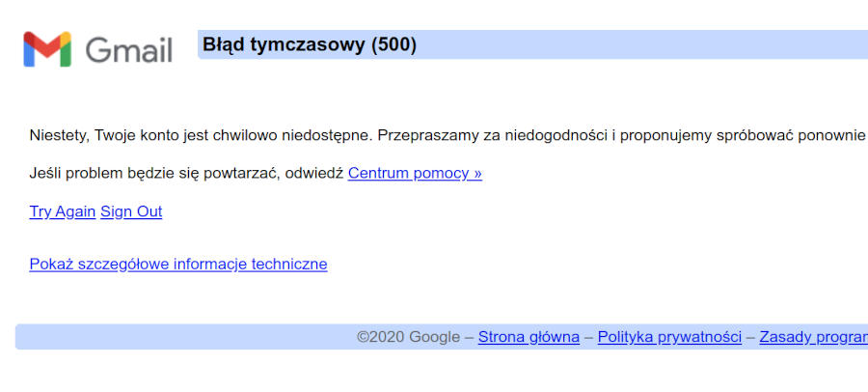The image size is (868, 392).
Task: Open the Polityka prywatności footer link
Action: (x=670, y=337)
